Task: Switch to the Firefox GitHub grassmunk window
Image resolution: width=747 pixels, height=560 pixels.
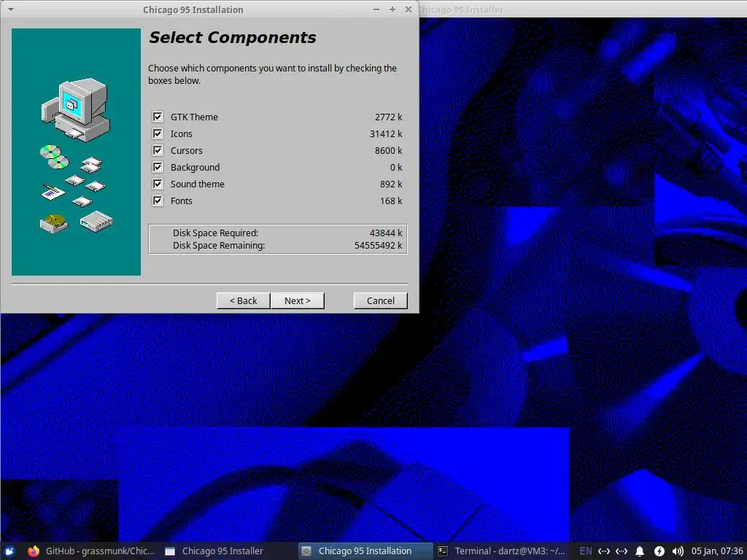Action: pyautogui.click(x=91, y=551)
